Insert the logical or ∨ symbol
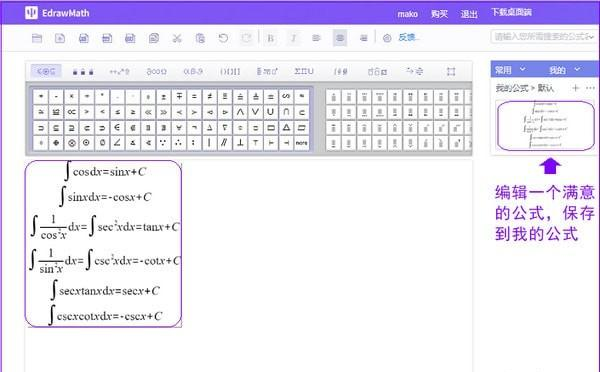600x372 pixels. click(255, 112)
